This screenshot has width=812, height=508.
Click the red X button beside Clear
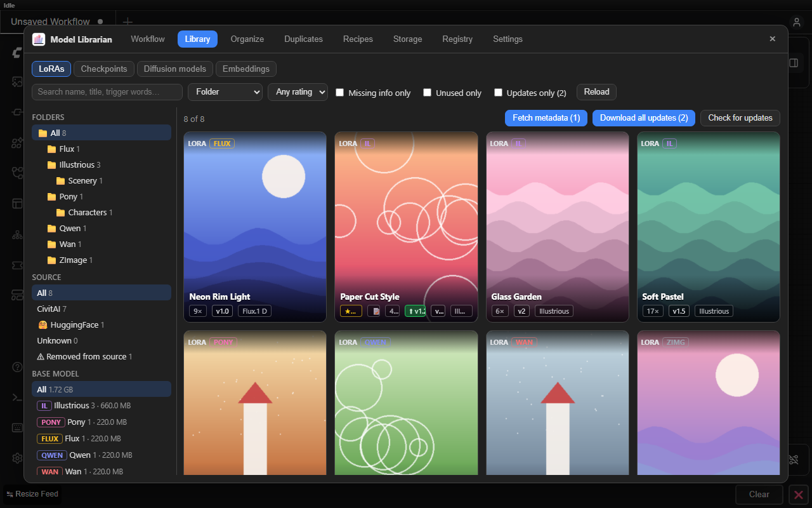click(799, 494)
